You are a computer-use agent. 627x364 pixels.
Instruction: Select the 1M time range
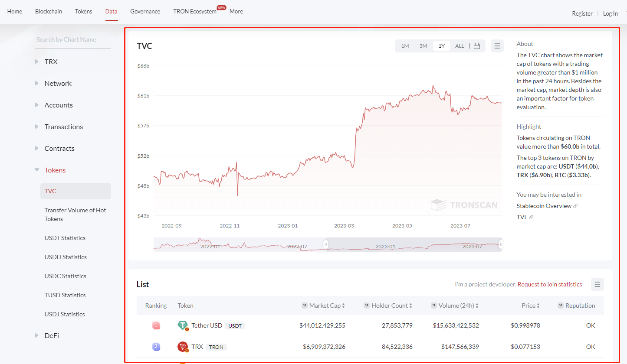(x=405, y=46)
